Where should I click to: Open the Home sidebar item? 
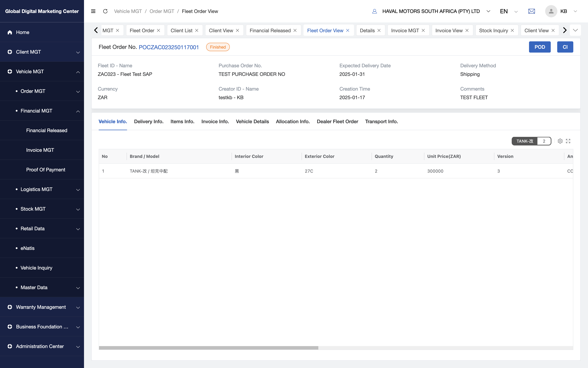click(x=42, y=32)
